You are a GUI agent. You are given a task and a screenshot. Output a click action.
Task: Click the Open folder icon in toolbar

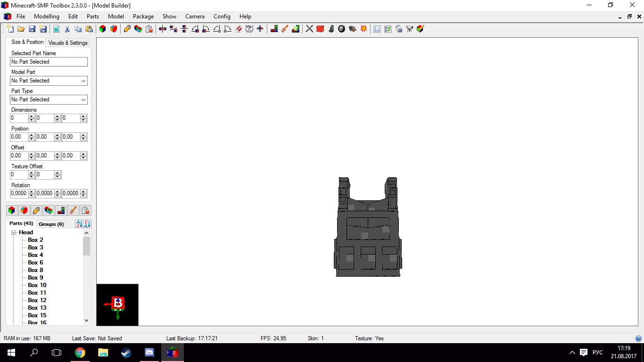tap(21, 29)
